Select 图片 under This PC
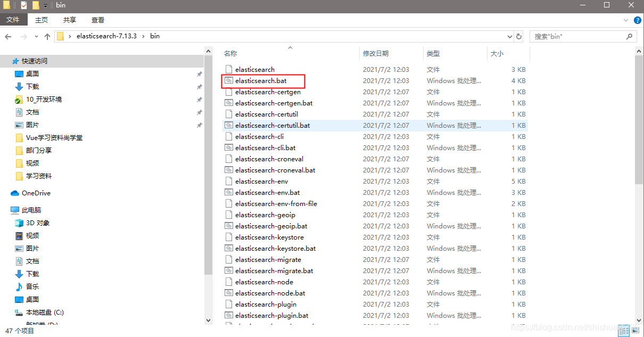 (32, 249)
